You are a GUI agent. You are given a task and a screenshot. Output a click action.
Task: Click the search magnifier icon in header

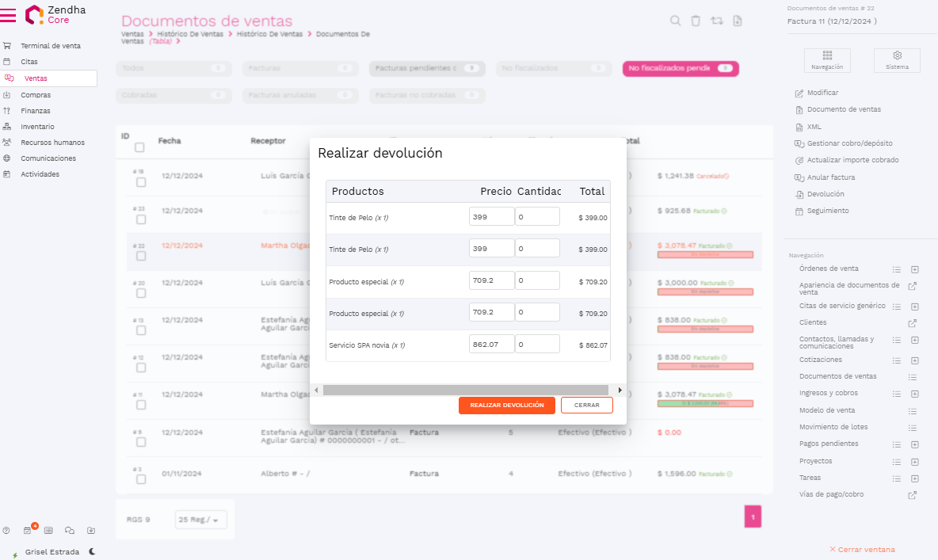point(676,21)
